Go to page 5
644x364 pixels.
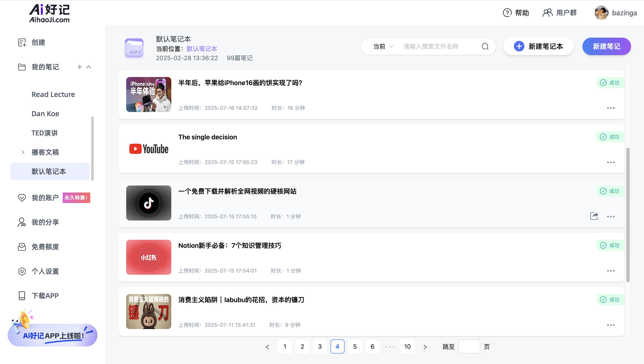(x=355, y=347)
